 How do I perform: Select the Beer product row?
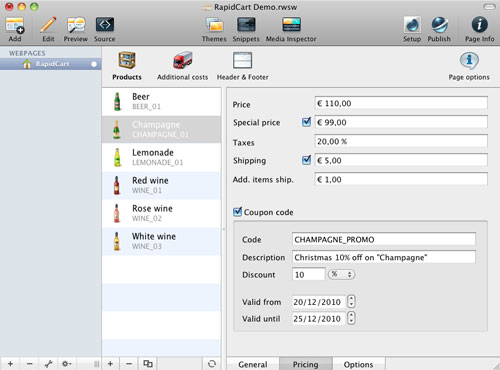161,102
